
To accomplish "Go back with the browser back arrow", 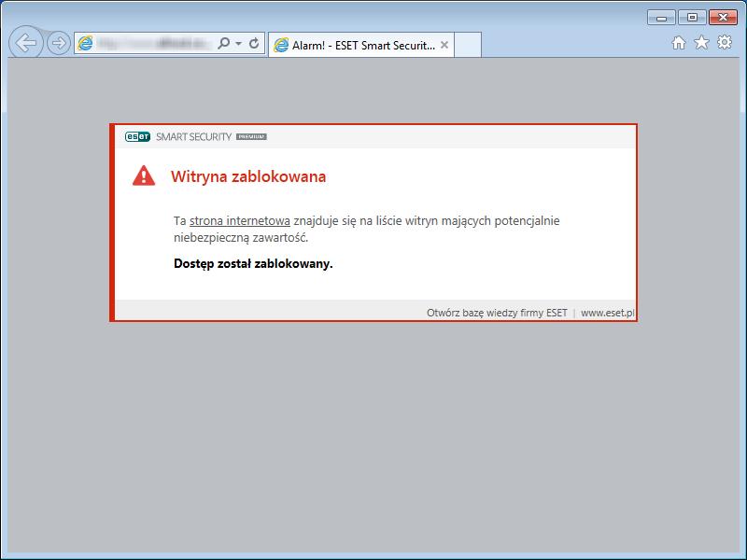I will pyautogui.click(x=26, y=43).
